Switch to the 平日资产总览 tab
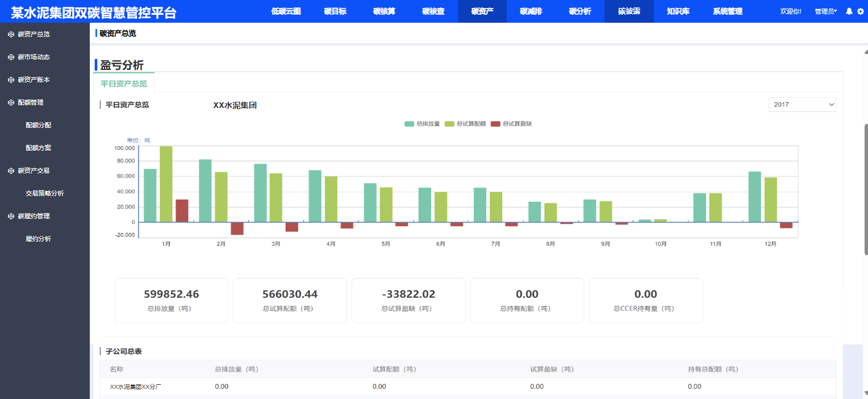 [x=124, y=83]
